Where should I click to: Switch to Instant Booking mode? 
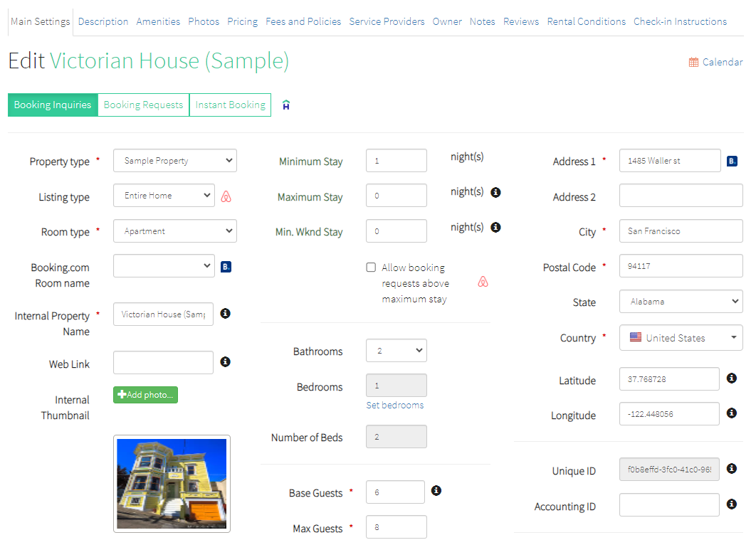click(230, 105)
